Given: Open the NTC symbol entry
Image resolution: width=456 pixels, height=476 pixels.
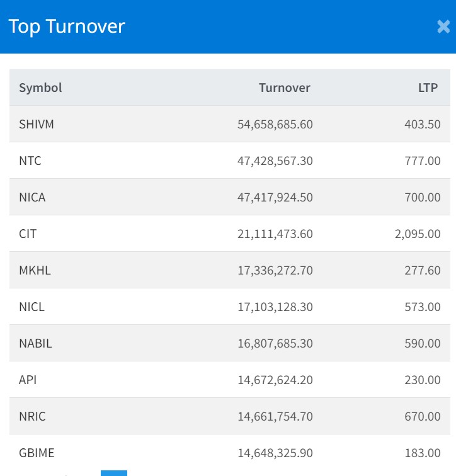Looking at the screenshot, I should pyautogui.click(x=30, y=161).
